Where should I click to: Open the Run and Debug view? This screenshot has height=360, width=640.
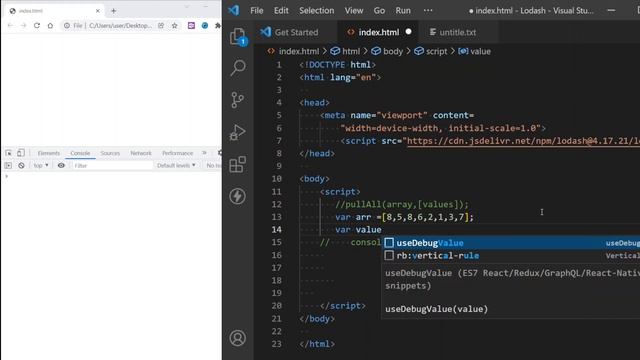click(x=238, y=132)
